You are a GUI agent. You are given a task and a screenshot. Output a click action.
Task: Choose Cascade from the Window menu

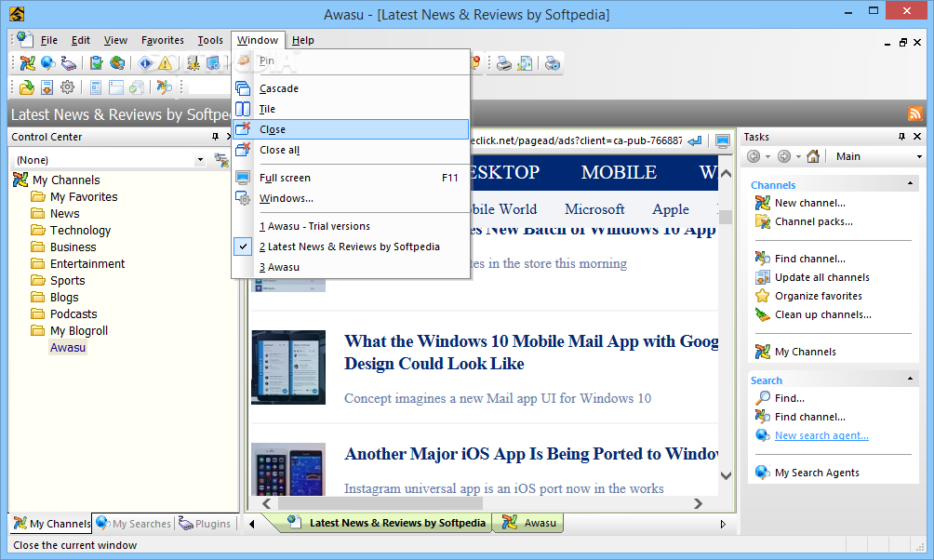[350, 88]
